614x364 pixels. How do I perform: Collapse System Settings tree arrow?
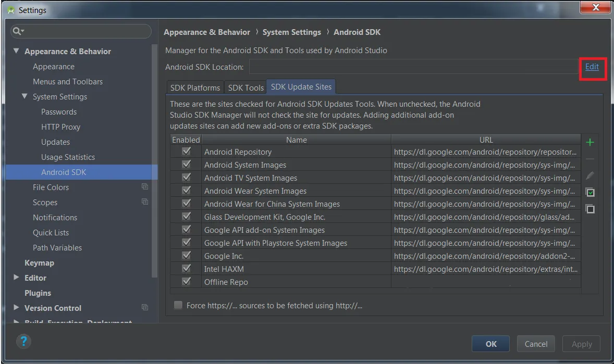24,96
